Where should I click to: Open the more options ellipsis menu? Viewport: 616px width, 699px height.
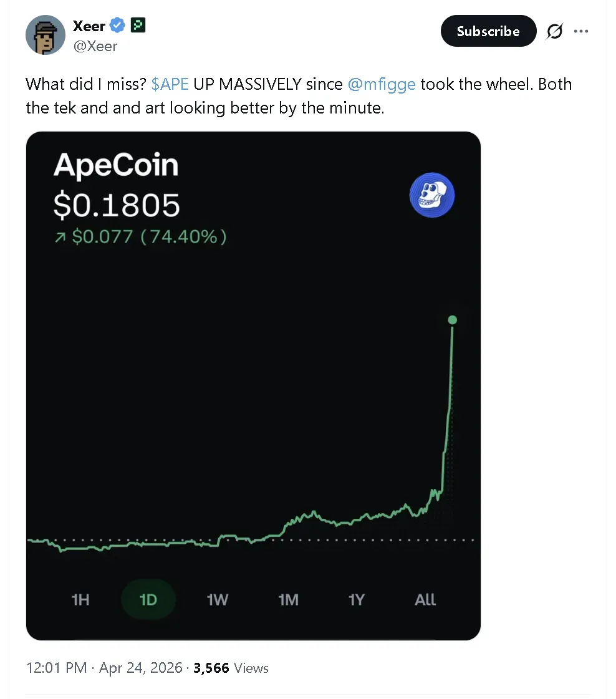point(581,31)
